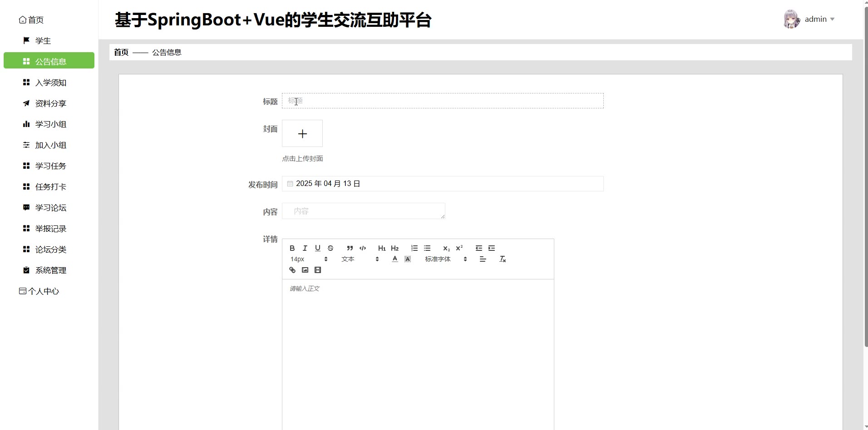Click the admin avatar picture
868x430 pixels.
[792, 19]
